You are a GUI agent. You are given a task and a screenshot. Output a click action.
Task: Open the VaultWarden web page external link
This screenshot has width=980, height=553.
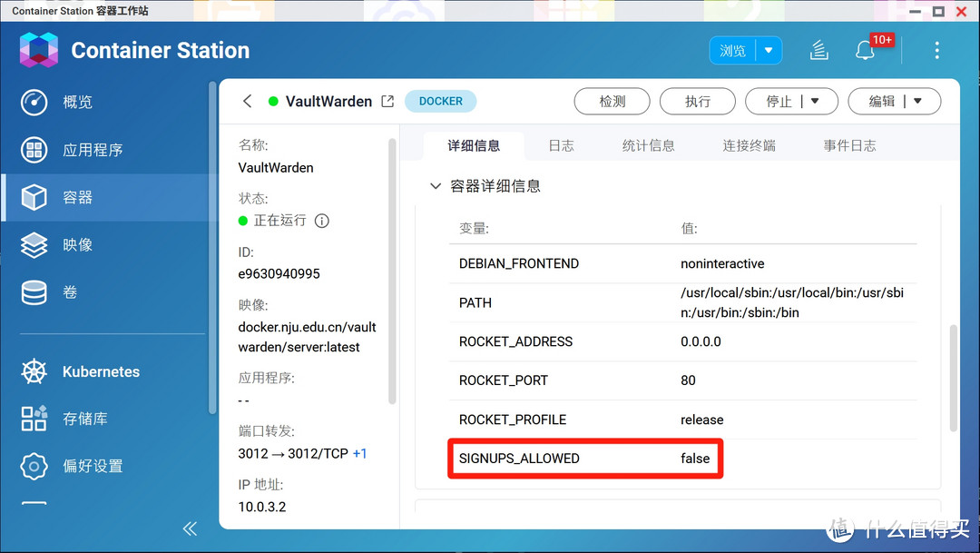(x=385, y=101)
